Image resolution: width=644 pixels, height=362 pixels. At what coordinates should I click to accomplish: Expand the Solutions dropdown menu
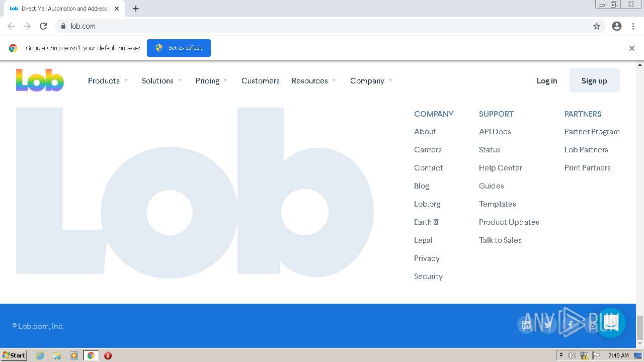(162, 80)
